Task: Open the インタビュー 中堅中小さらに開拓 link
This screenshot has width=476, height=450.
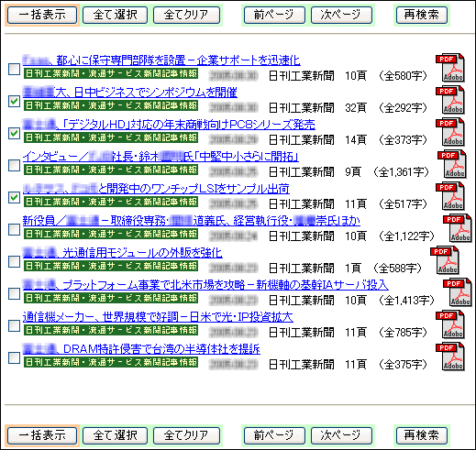Action: pos(161,156)
